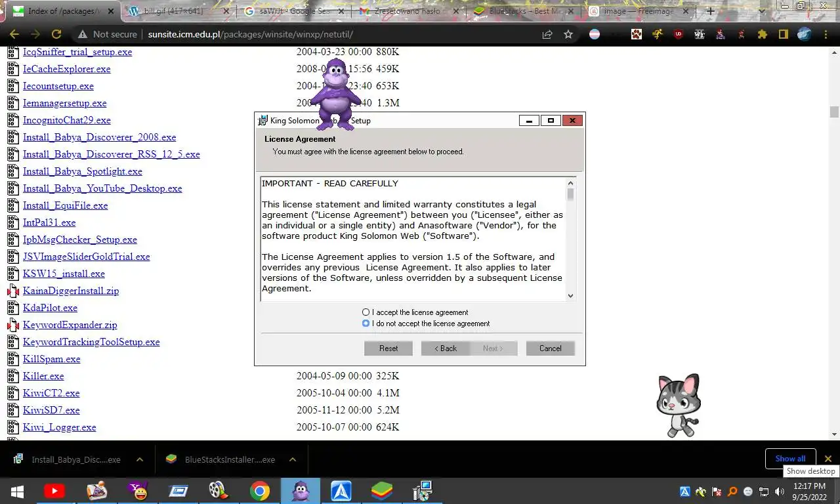
Task: Click the Not secure site warning
Action: 108,34
